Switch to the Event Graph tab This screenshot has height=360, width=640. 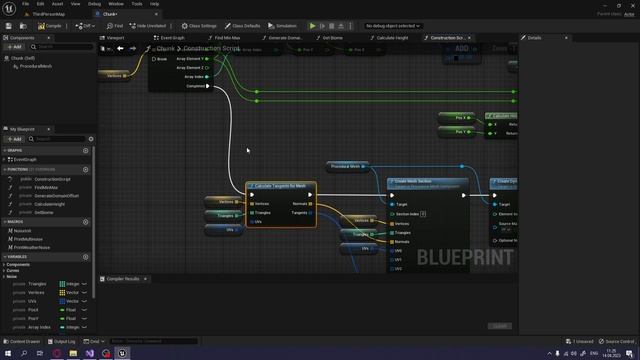(x=169, y=38)
